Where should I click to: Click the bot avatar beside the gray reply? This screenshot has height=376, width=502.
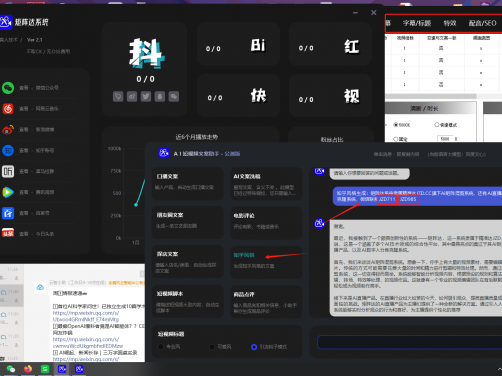click(x=320, y=223)
